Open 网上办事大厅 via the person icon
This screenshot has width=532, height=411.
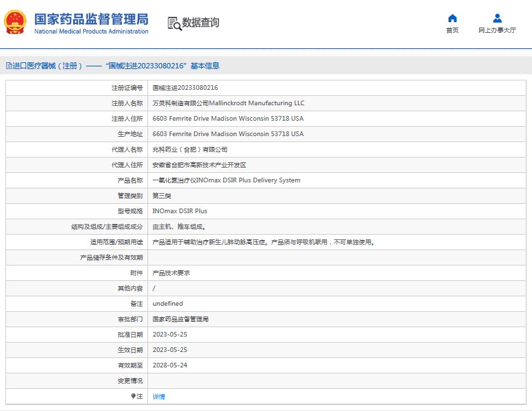pyautogui.click(x=497, y=18)
